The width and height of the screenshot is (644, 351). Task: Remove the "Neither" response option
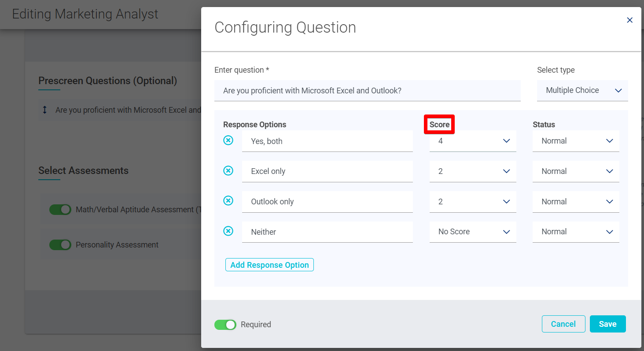pyautogui.click(x=228, y=231)
